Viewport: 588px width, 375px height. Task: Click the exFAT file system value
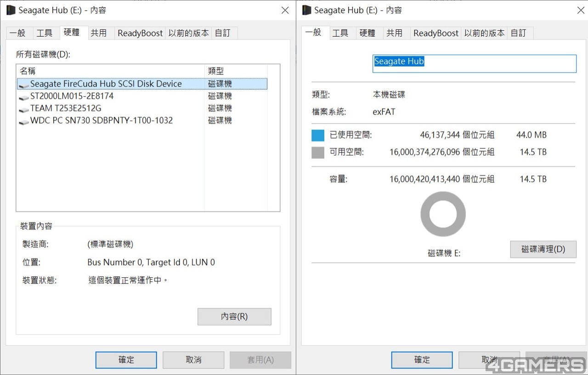(x=384, y=112)
